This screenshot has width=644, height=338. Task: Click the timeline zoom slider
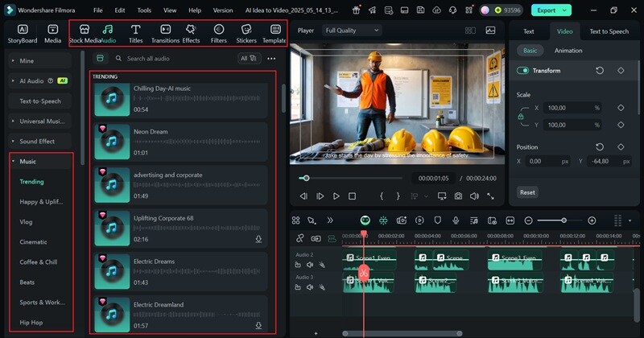[x=559, y=221]
